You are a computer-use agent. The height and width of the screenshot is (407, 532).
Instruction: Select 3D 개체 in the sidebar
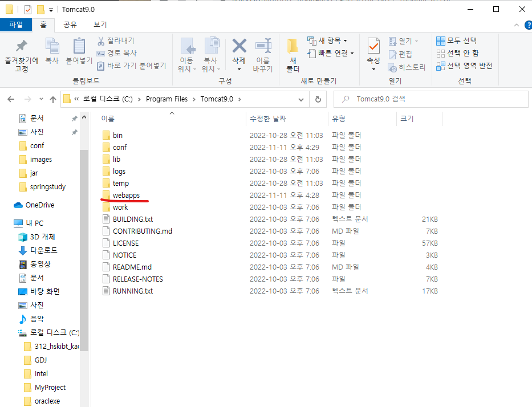[x=36, y=237]
